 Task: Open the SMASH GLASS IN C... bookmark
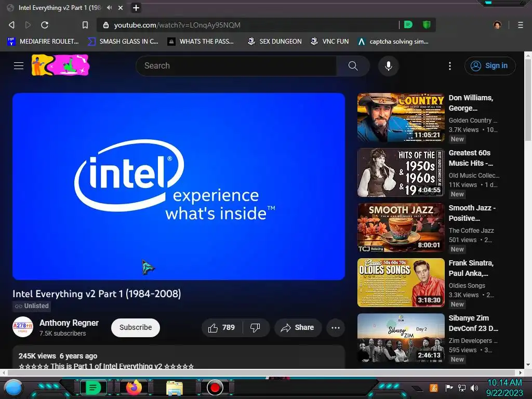(x=123, y=42)
